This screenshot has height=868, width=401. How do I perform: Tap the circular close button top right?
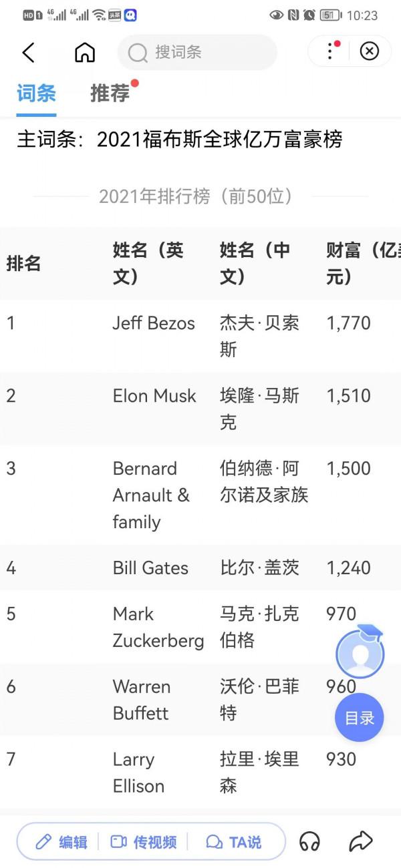tap(369, 51)
